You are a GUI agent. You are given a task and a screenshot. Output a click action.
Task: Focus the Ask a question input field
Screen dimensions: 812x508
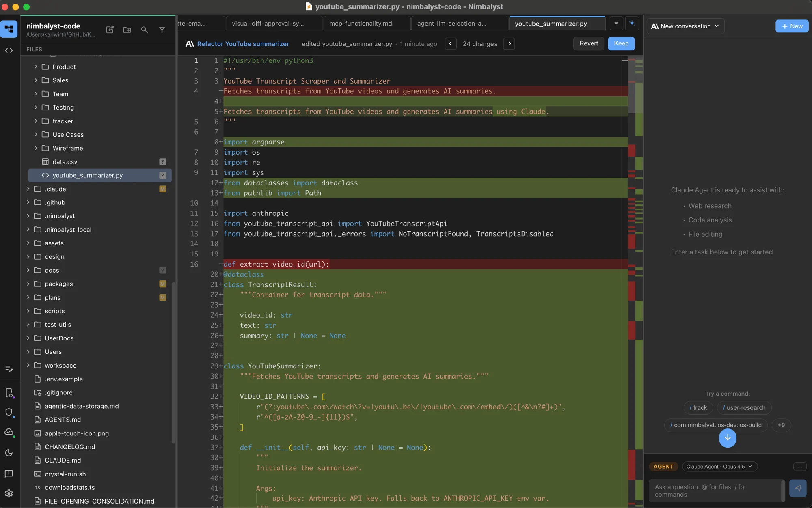coord(715,491)
